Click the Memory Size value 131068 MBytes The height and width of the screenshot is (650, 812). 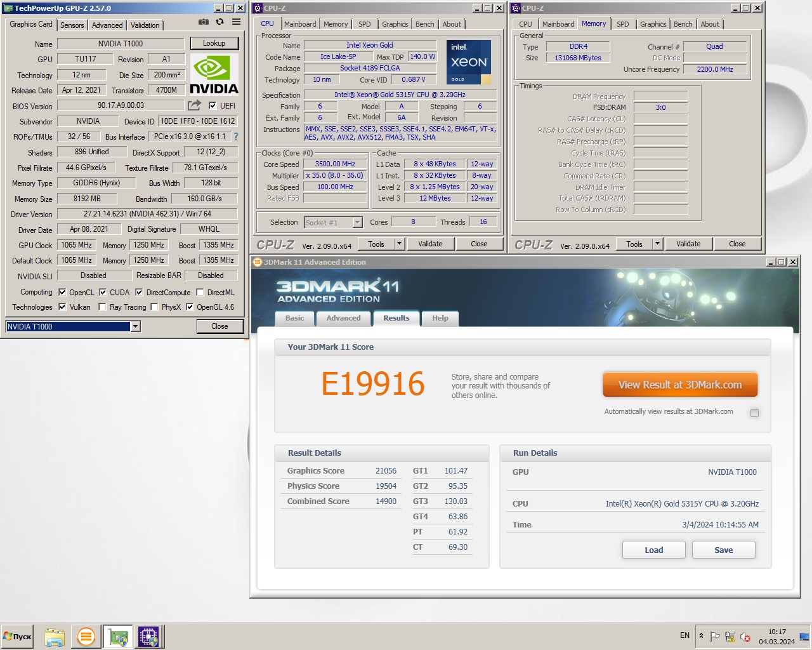pos(578,58)
